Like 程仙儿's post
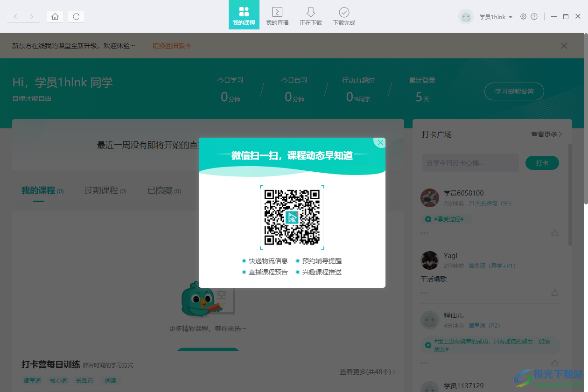The image size is (588, 392). point(555,363)
